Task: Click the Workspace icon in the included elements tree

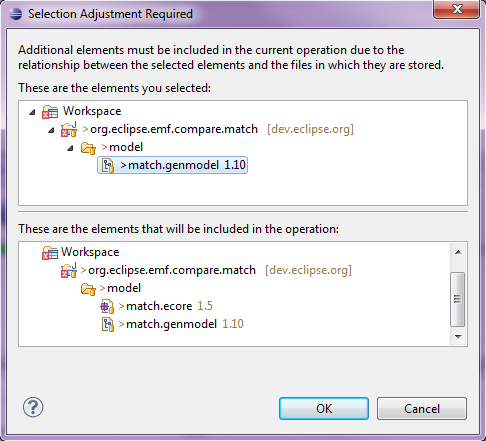Action: [50, 253]
